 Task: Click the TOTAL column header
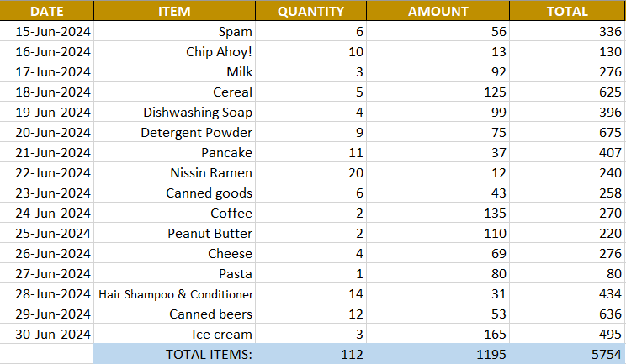[x=566, y=11]
